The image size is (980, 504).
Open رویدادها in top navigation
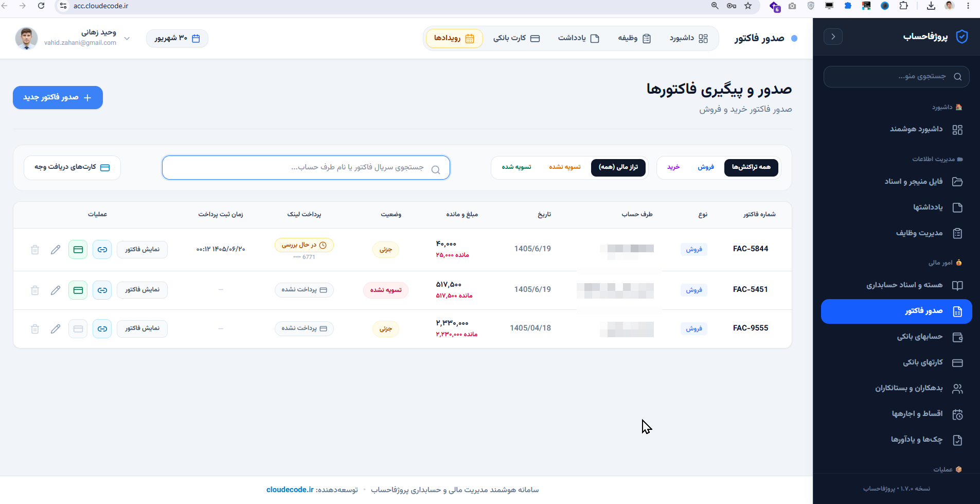click(x=454, y=38)
